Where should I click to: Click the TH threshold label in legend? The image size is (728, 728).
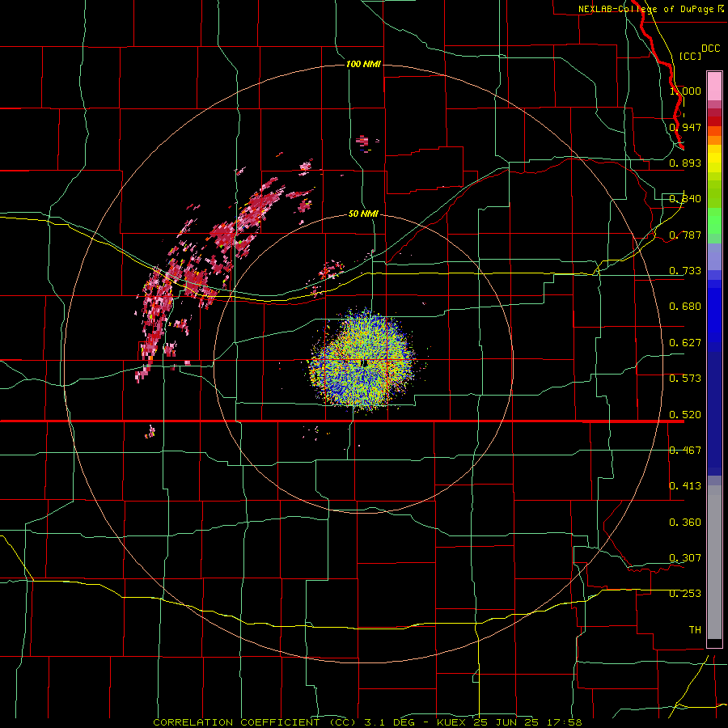695,630
